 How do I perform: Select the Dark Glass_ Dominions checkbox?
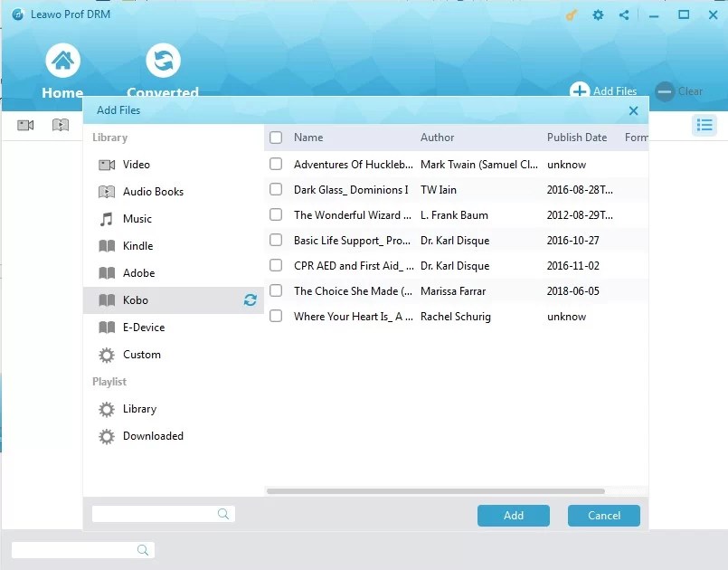pos(276,190)
